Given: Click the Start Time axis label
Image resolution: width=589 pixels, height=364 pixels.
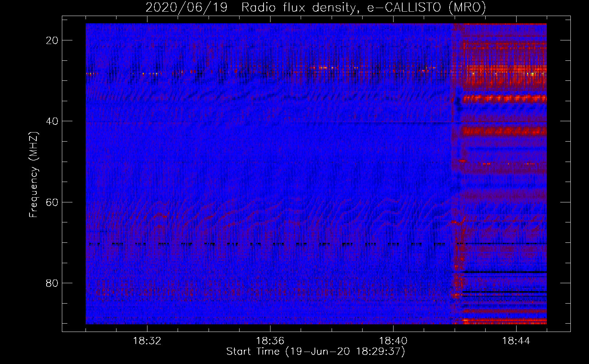Looking at the screenshot, I should point(316,352).
